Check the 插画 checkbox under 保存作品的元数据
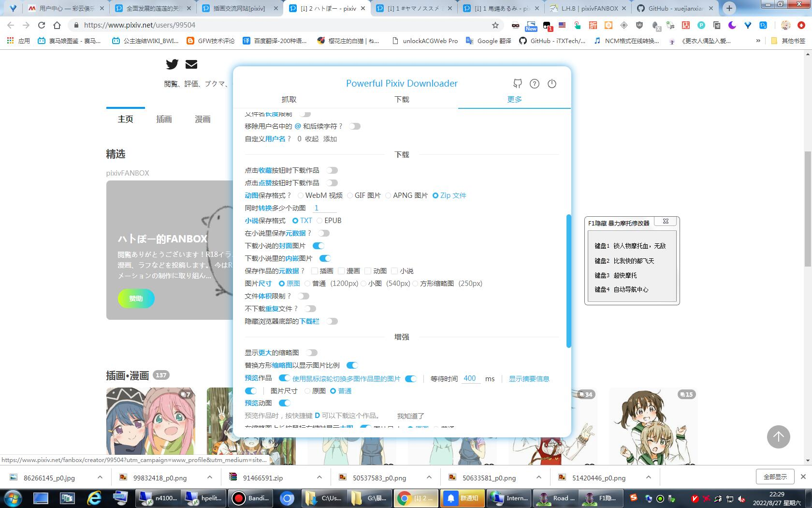The width and height of the screenshot is (812, 508). (x=314, y=271)
